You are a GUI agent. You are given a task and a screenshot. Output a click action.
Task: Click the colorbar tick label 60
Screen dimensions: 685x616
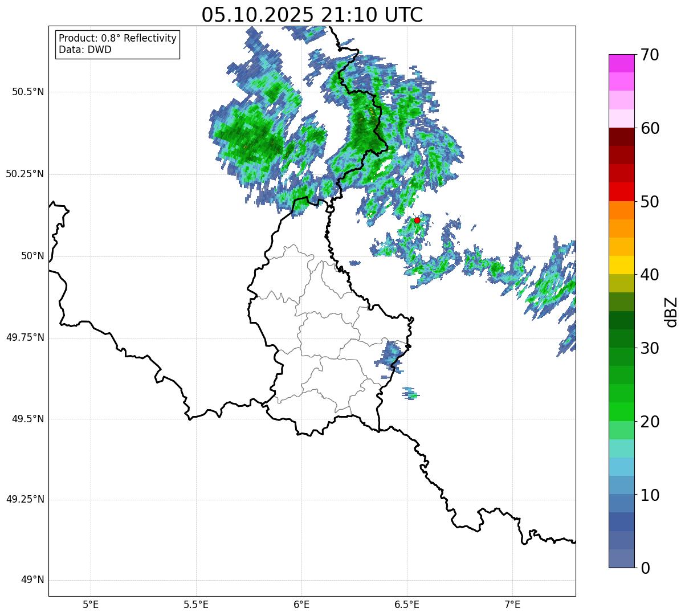point(650,128)
